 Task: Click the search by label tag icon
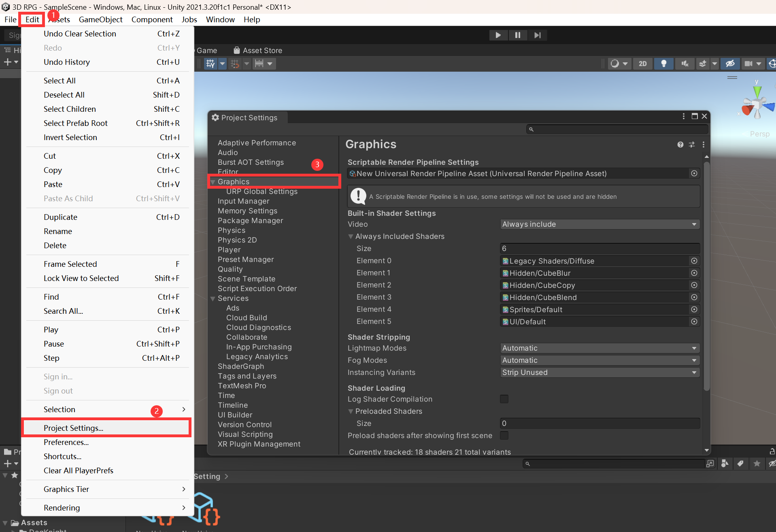tap(740, 464)
